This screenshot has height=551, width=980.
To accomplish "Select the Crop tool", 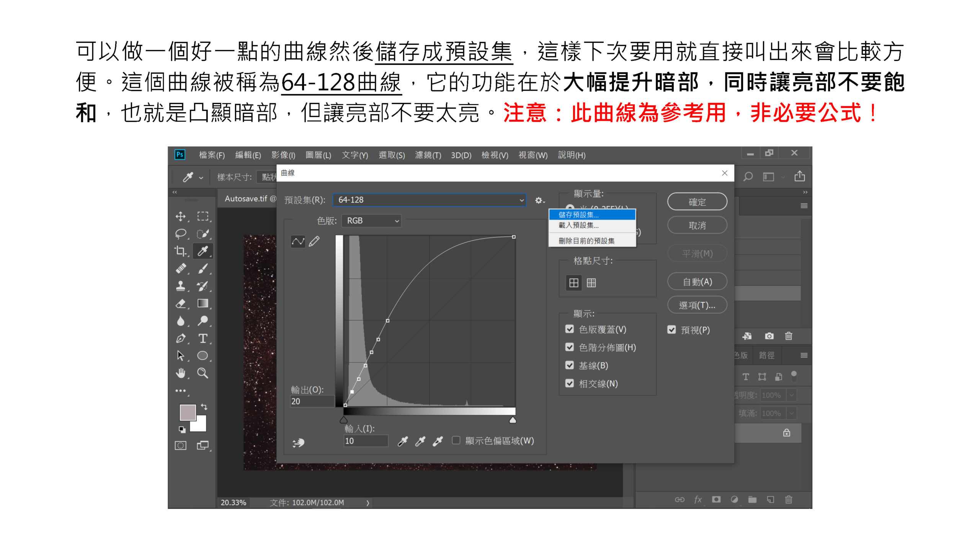I will point(181,251).
